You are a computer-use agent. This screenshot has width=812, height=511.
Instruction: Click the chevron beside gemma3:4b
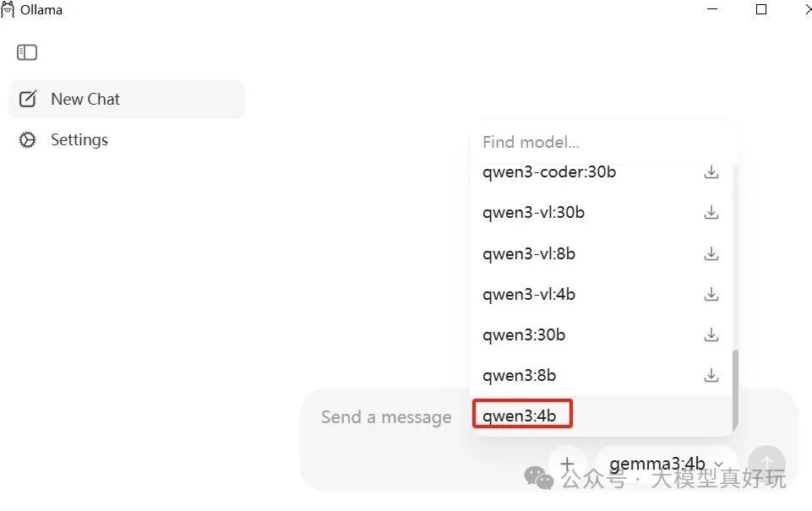pos(719,464)
